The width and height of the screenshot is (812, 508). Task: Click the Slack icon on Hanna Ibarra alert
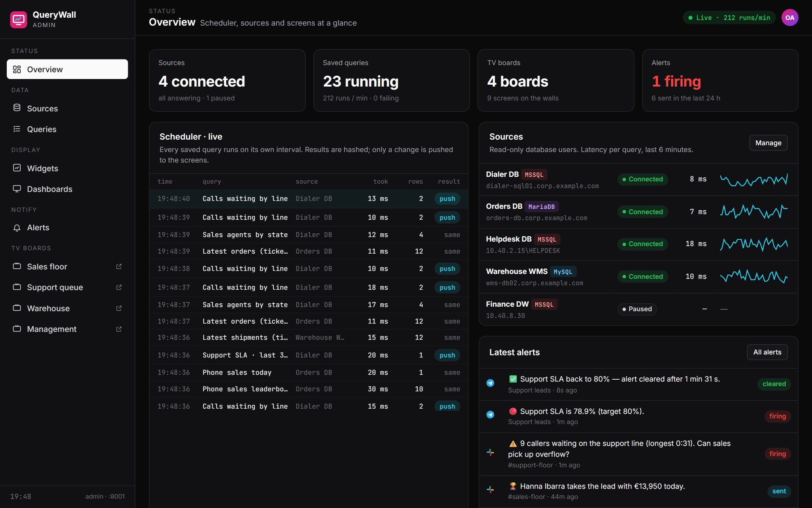pyautogui.click(x=490, y=490)
